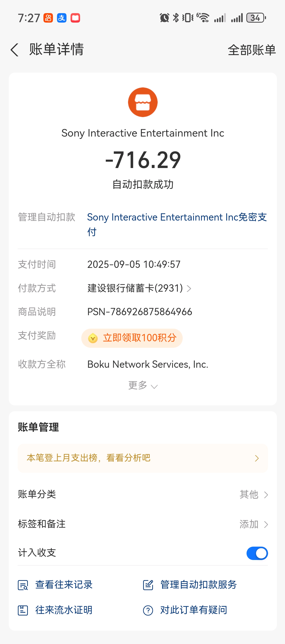Viewport: 285px width, 644px height.
Task: Claim 100 points reward button
Action: pyautogui.click(x=132, y=338)
